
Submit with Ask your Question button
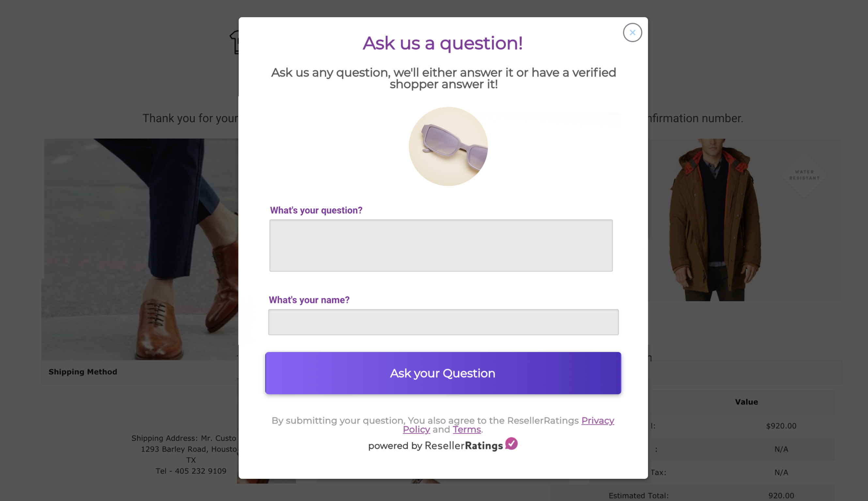pyautogui.click(x=443, y=373)
